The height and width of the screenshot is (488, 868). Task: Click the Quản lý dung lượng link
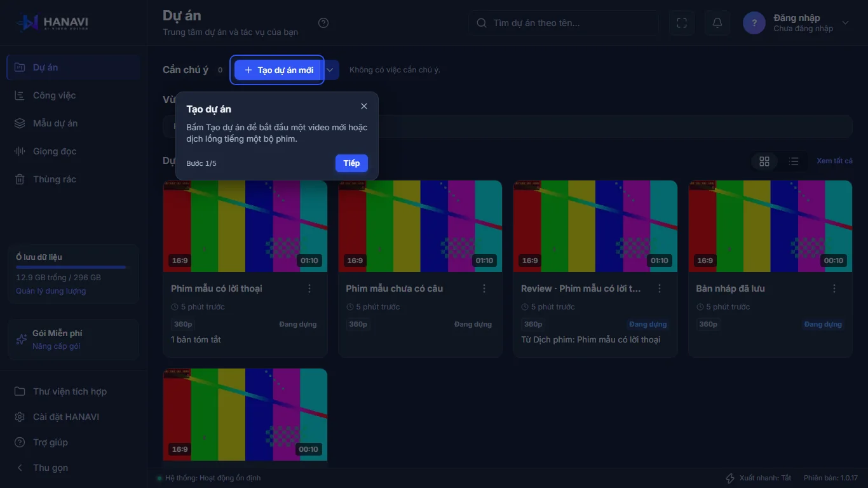coord(51,291)
